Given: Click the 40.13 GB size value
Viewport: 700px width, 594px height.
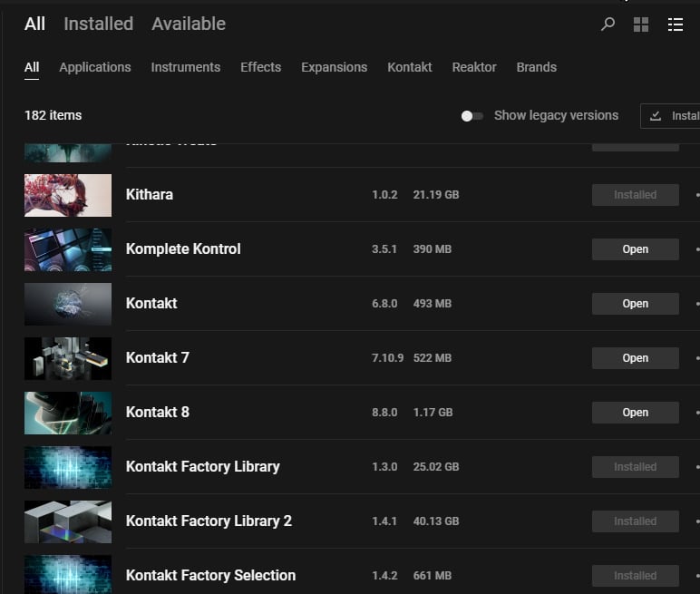Looking at the screenshot, I should coord(436,521).
